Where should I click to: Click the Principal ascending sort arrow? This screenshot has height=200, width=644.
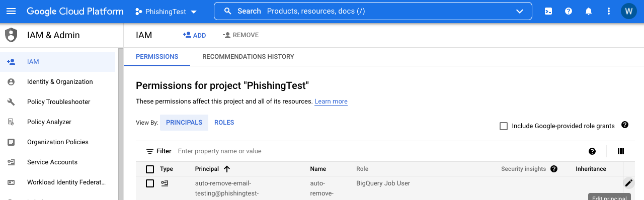tap(227, 169)
